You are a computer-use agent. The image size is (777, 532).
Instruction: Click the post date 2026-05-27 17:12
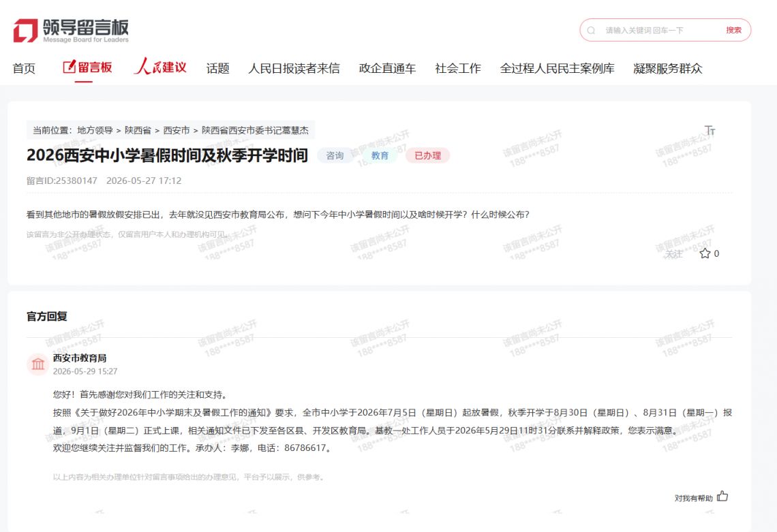144,181
